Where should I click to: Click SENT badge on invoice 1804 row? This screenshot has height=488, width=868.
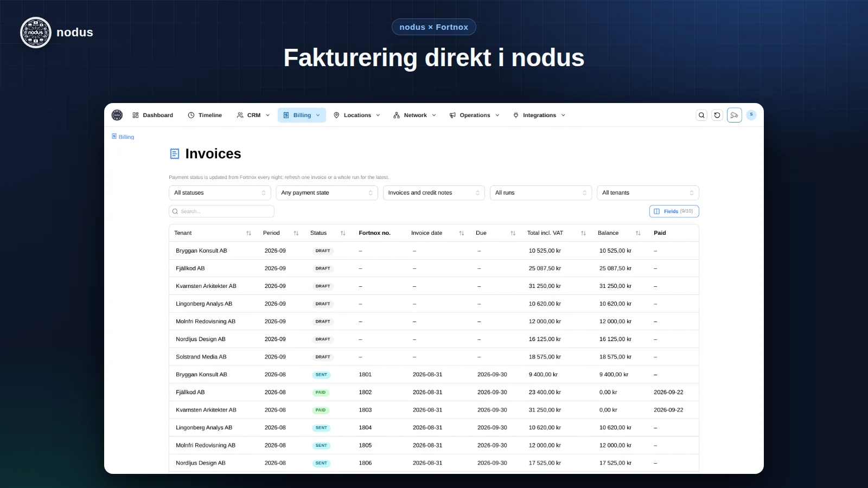click(321, 428)
